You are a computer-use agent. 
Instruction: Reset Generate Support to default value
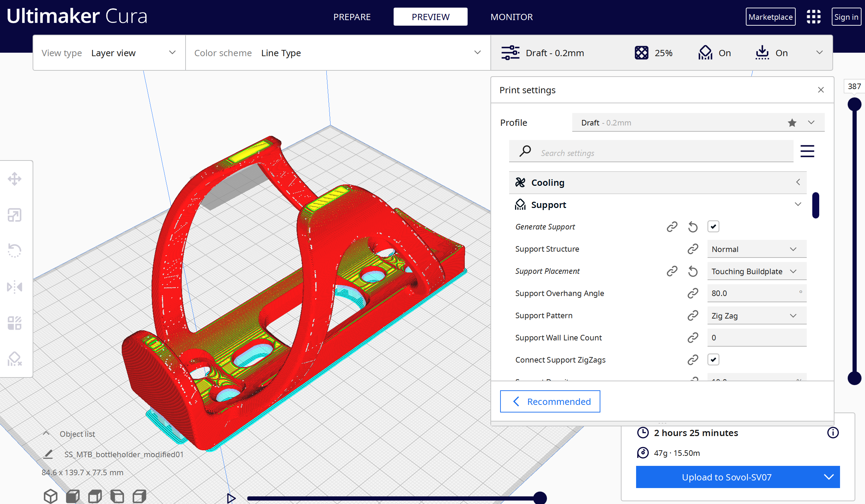(693, 227)
